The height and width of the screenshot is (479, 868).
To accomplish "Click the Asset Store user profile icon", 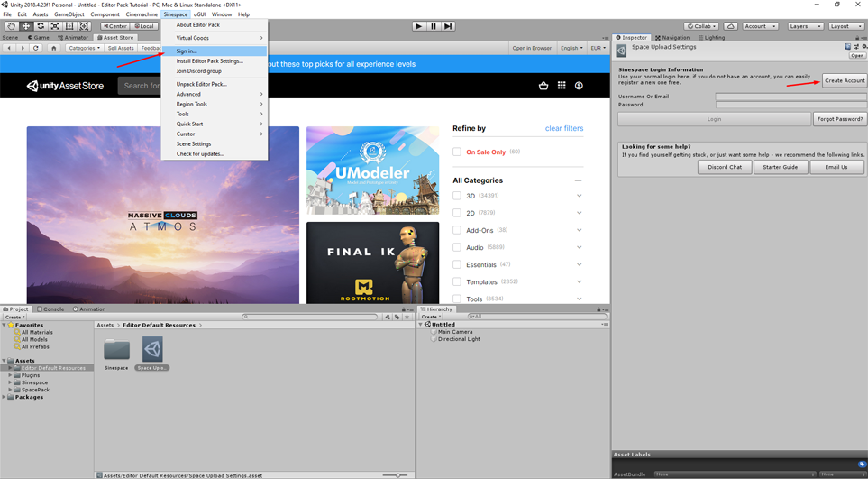I will coord(579,86).
